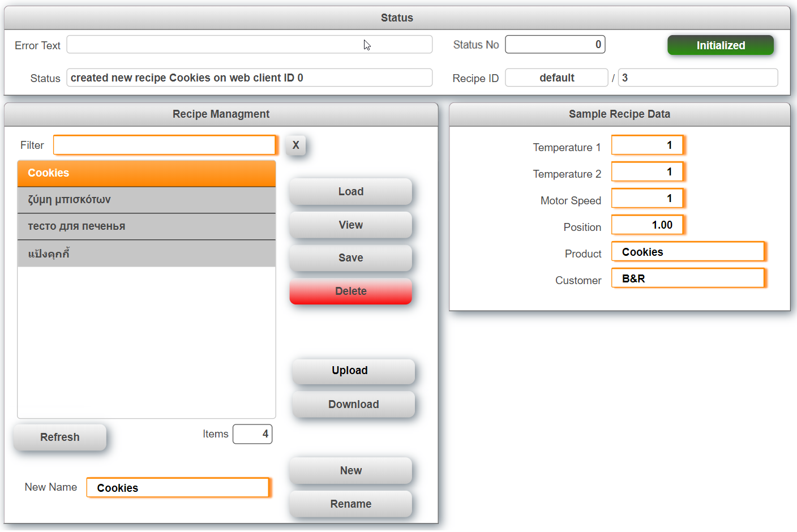Upload a recipe file
797x532 pixels.
353,371
